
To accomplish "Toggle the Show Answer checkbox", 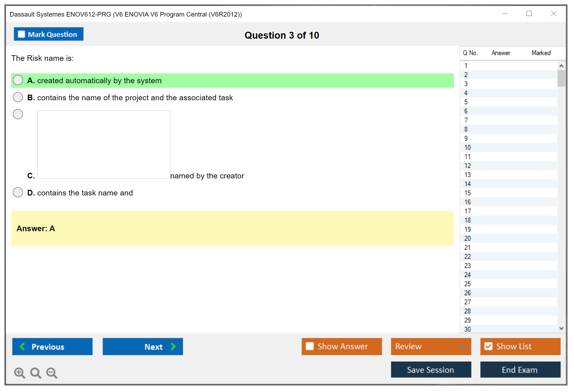I will click(x=310, y=346).
